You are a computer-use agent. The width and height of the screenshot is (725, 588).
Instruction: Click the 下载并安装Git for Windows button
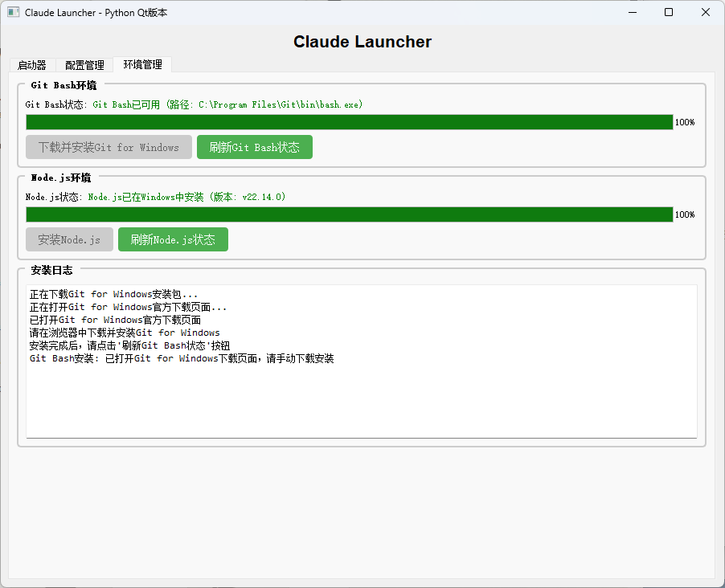click(109, 147)
